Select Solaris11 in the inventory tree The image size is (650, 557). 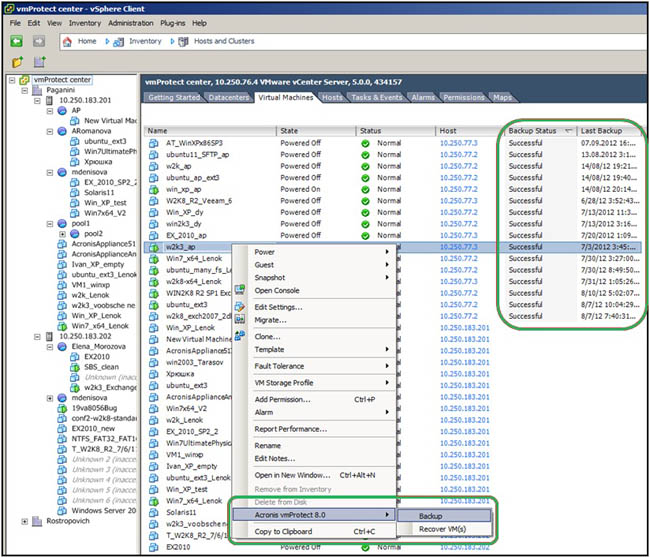click(99, 193)
